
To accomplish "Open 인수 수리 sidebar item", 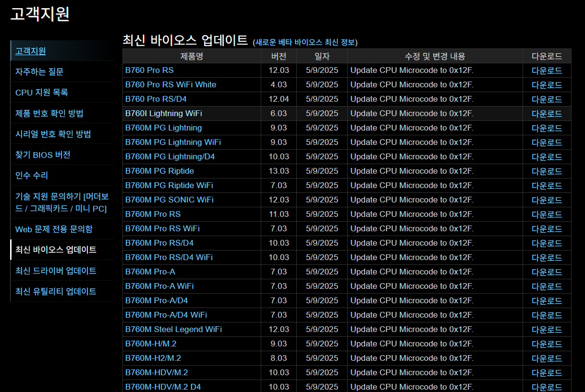I will coord(32,176).
